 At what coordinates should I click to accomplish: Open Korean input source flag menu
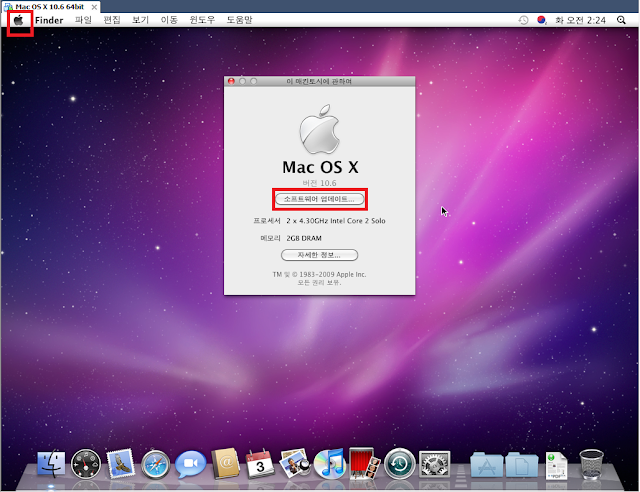pyautogui.click(x=542, y=20)
